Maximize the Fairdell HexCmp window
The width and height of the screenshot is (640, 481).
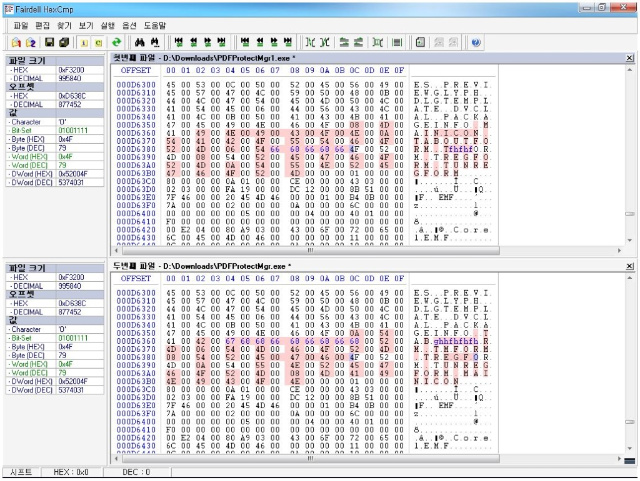602,7
